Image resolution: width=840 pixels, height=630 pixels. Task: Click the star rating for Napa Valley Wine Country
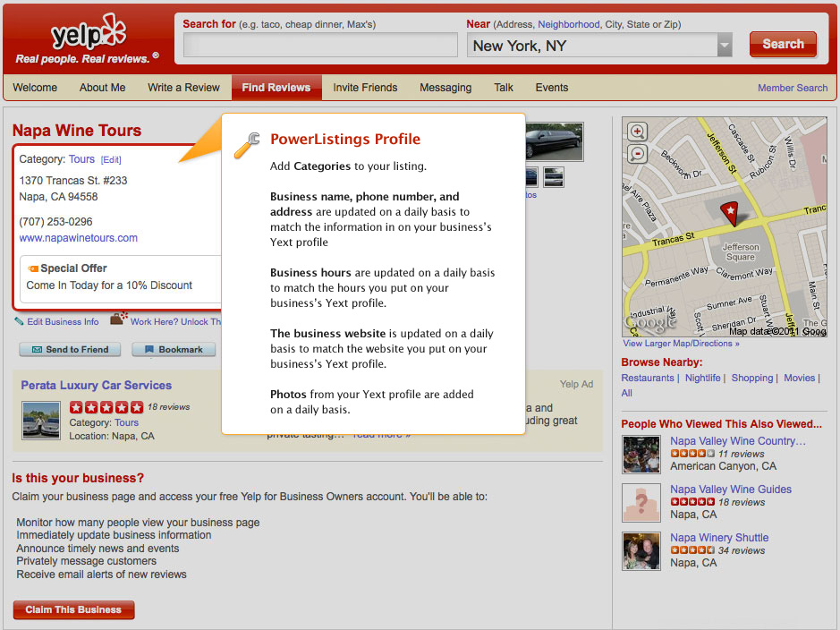pyautogui.click(x=692, y=454)
